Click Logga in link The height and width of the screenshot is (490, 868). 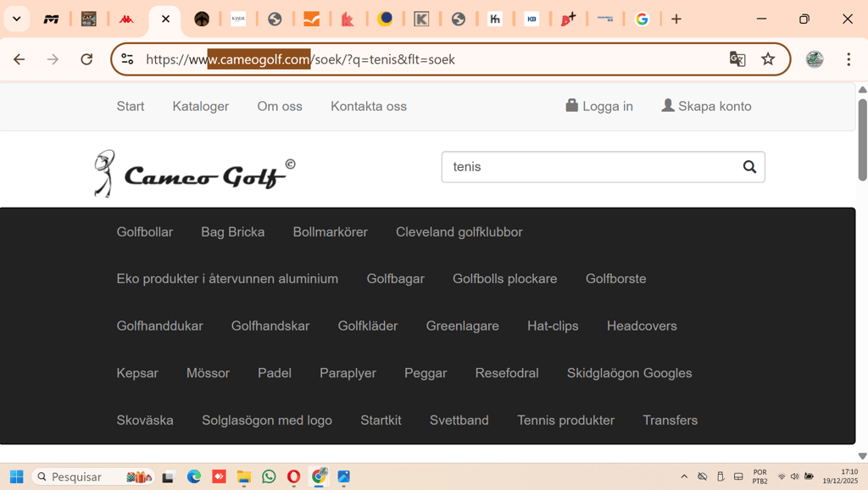(599, 106)
